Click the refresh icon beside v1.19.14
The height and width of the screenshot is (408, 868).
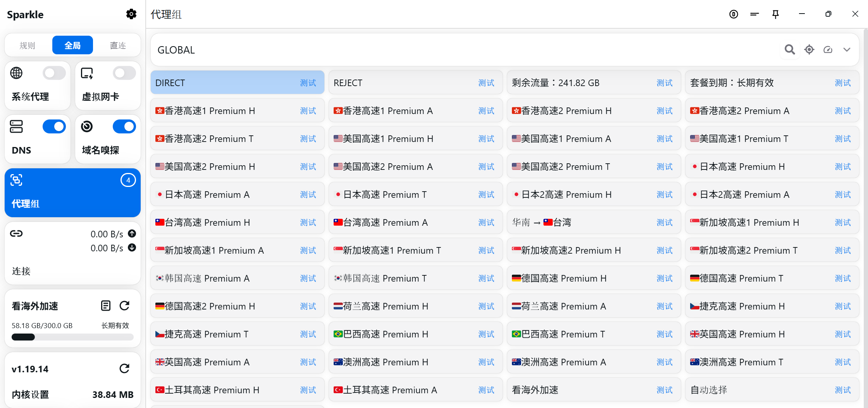[124, 368]
